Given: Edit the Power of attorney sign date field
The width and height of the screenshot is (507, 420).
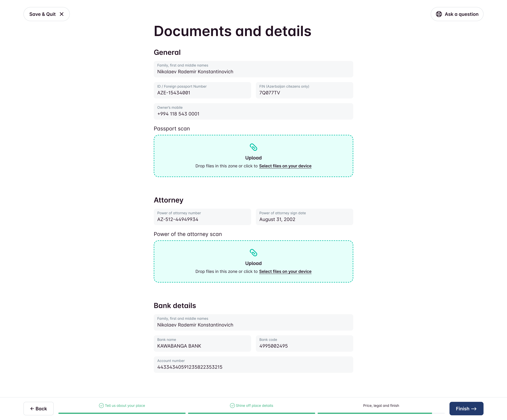Looking at the screenshot, I should pyautogui.click(x=304, y=217).
